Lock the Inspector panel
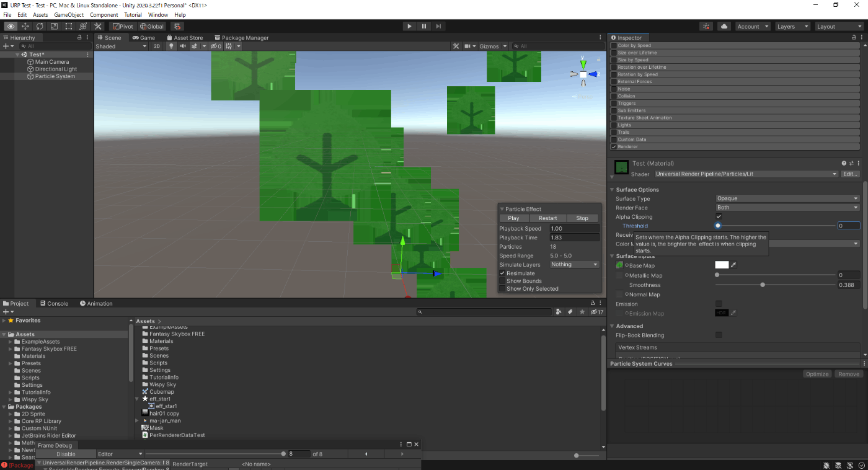This screenshot has height=470, width=868. (x=854, y=37)
